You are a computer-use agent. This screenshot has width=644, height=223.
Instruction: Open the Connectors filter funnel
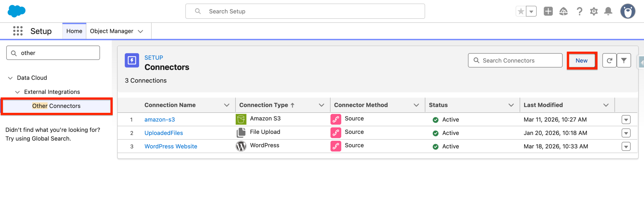[x=624, y=60]
